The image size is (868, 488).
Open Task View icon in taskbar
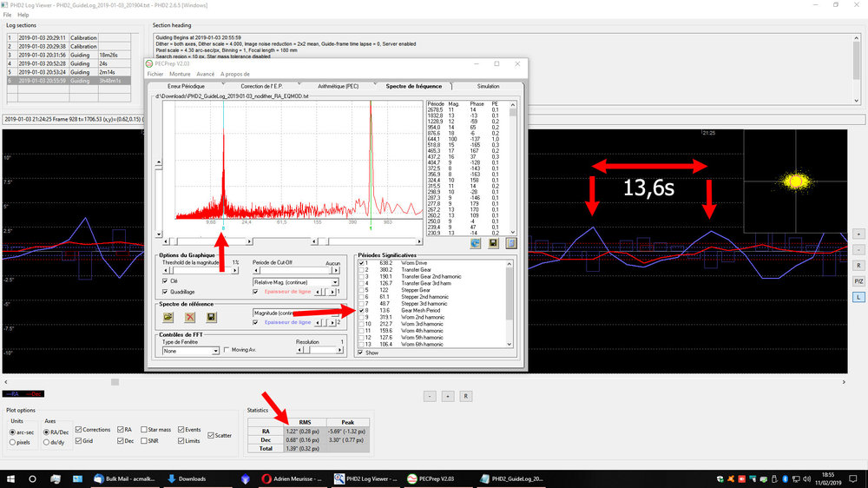click(x=56, y=478)
